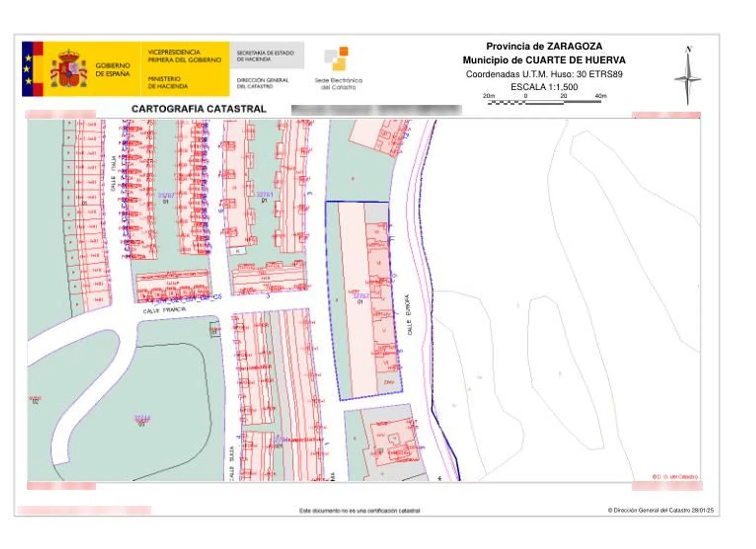Click the Spanish coat of arms emblem
This screenshot has height=549, width=756.
68,69
